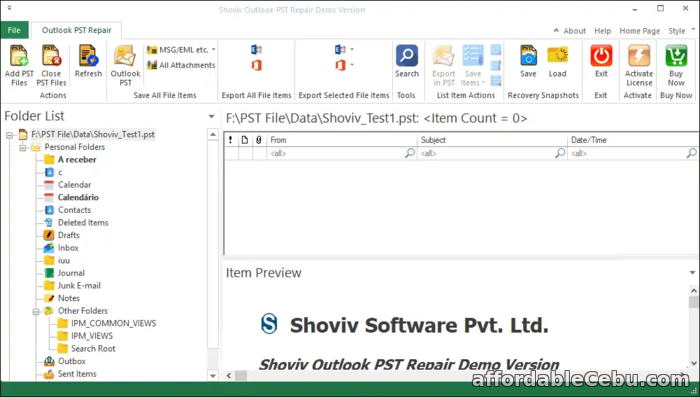Select the Outbox folder

(71, 361)
